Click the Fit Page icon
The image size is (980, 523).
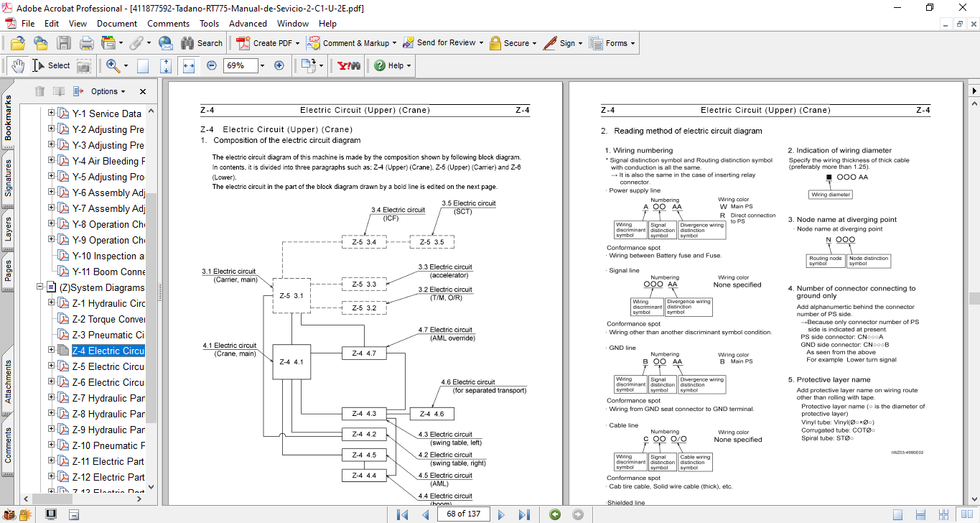click(x=166, y=65)
